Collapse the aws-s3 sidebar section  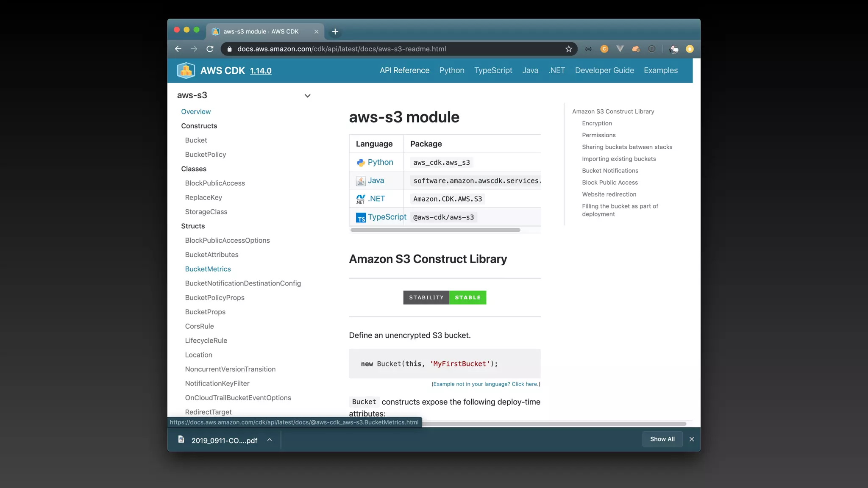(x=307, y=96)
